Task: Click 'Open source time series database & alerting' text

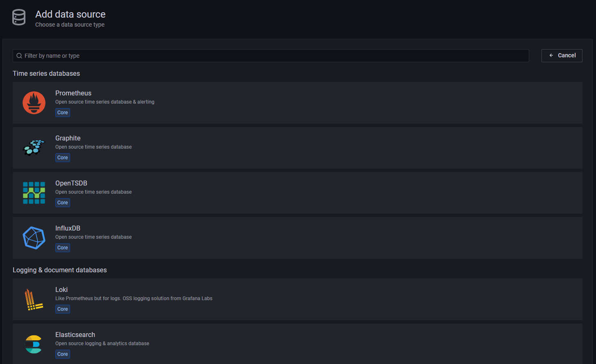Action: (x=105, y=102)
